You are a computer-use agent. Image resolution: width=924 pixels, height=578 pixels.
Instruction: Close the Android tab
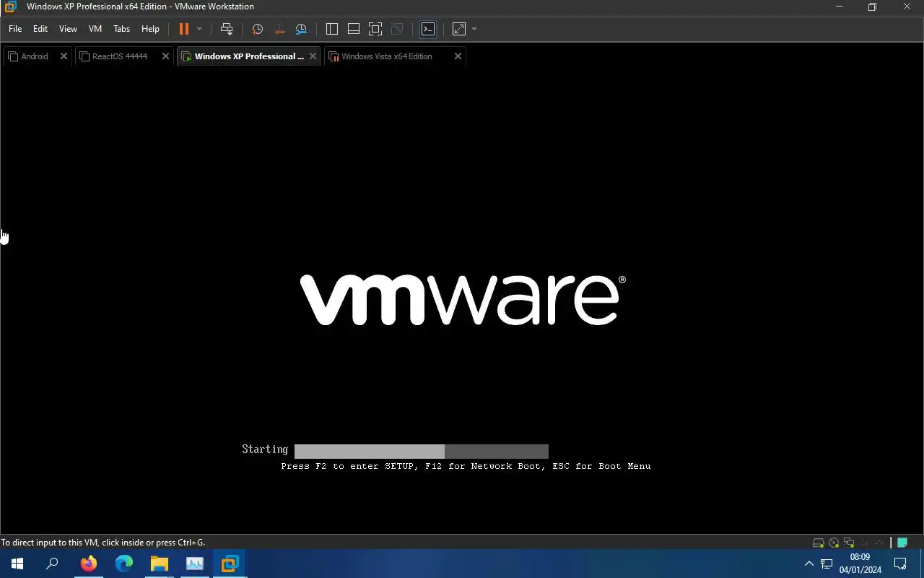pyautogui.click(x=64, y=56)
